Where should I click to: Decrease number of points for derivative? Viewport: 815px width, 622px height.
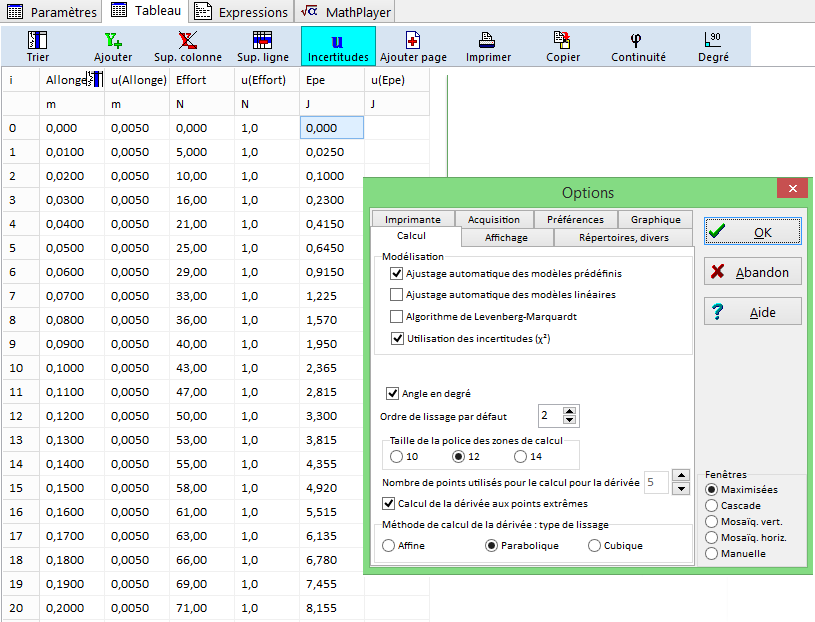click(x=681, y=489)
